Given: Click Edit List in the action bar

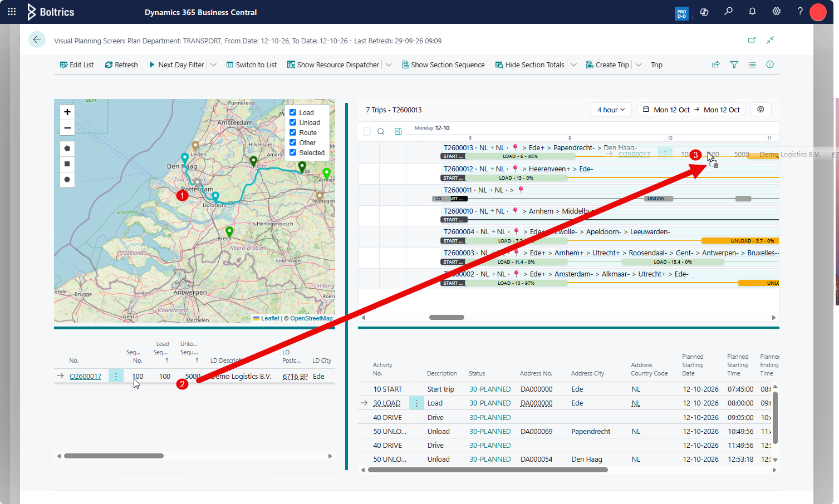Looking at the screenshot, I should click(x=77, y=65).
